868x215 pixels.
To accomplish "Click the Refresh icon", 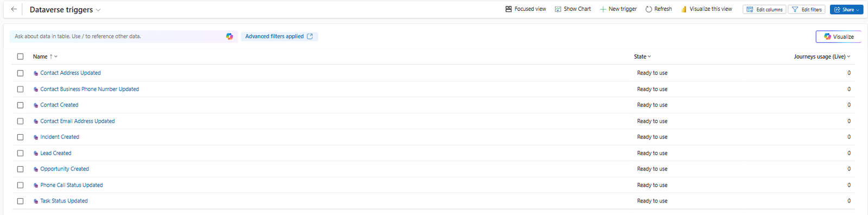I will [x=648, y=9].
